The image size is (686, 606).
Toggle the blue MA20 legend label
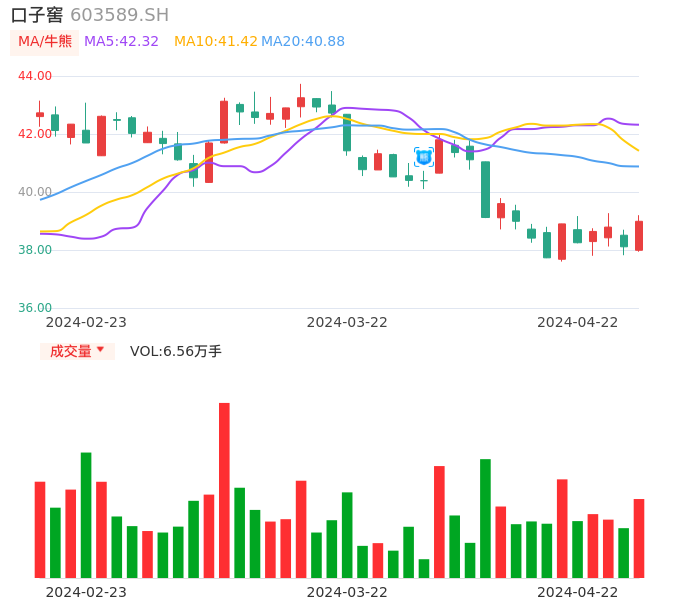coord(302,42)
